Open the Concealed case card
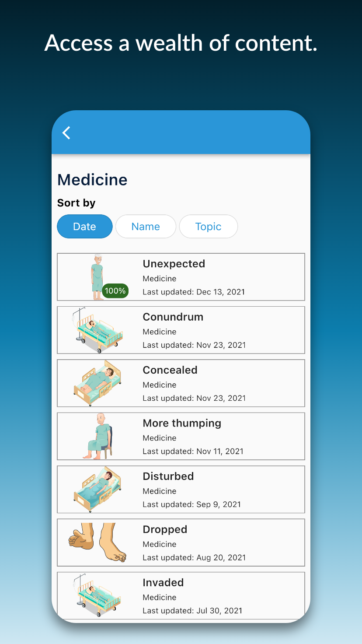This screenshot has width=362, height=644. [x=181, y=383]
